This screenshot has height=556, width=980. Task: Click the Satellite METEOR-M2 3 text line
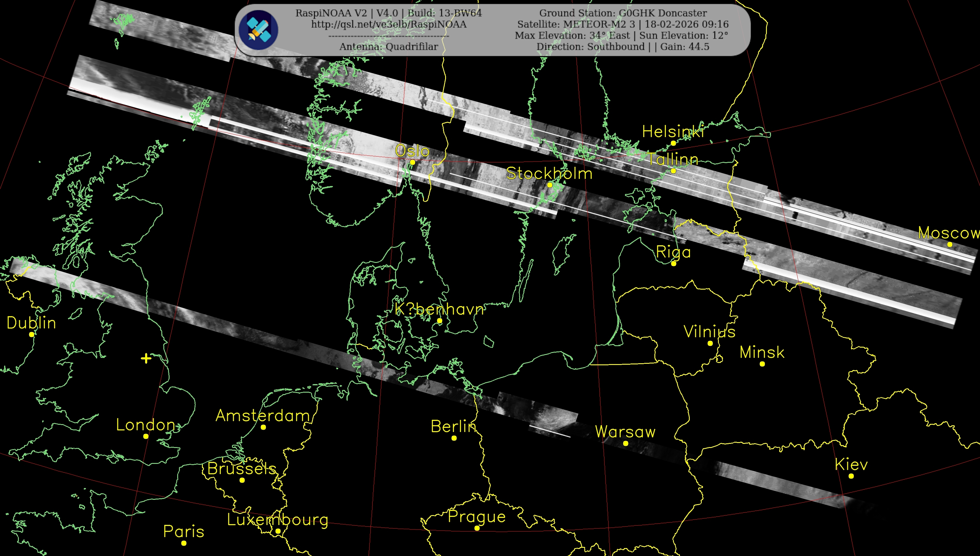point(623,24)
